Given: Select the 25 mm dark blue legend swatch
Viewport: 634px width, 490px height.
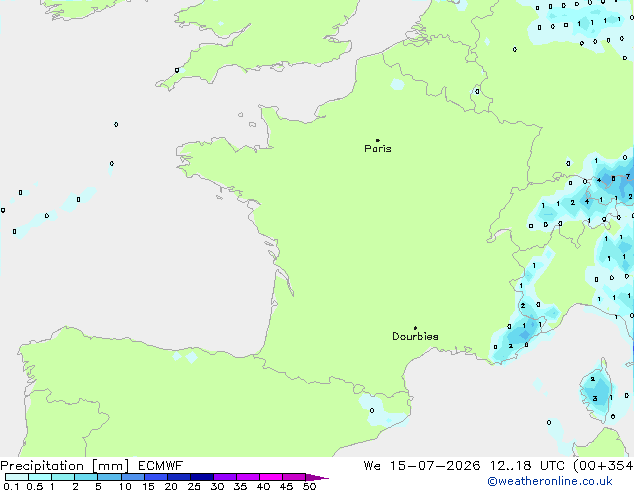Looking at the screenshot, I should click(x=202, y=477).
